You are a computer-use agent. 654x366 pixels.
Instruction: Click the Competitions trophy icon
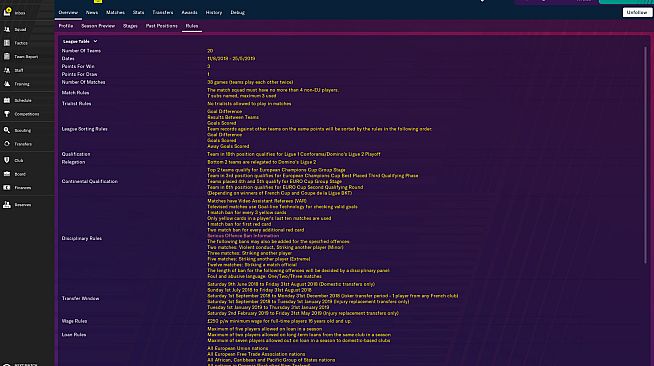click(x=7, y=114)
